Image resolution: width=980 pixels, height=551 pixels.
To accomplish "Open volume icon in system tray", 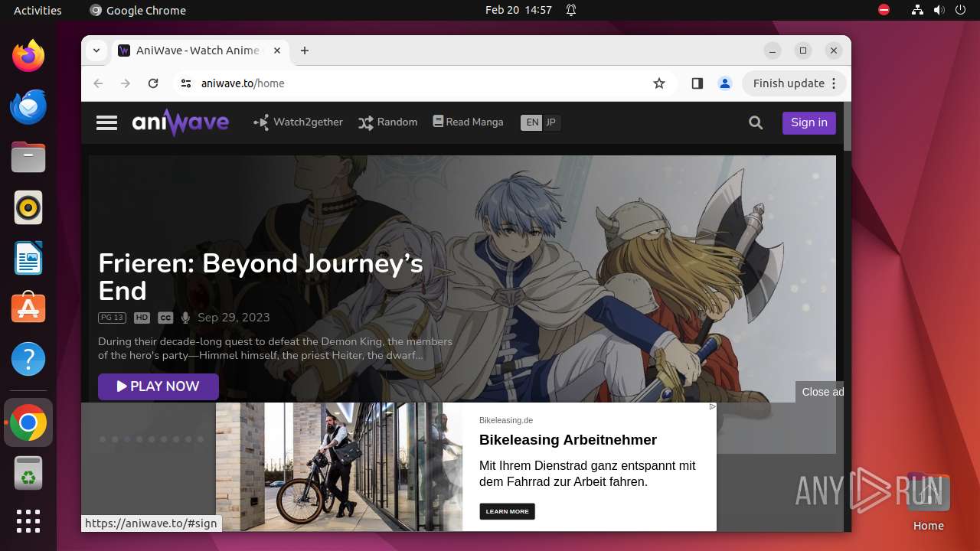I will click(939, 10).
